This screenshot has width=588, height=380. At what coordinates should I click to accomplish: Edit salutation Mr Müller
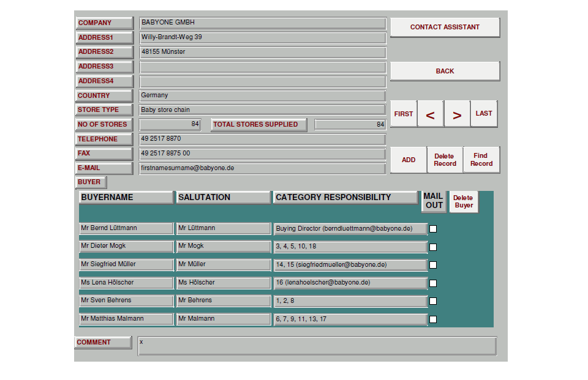coord(224,265)
